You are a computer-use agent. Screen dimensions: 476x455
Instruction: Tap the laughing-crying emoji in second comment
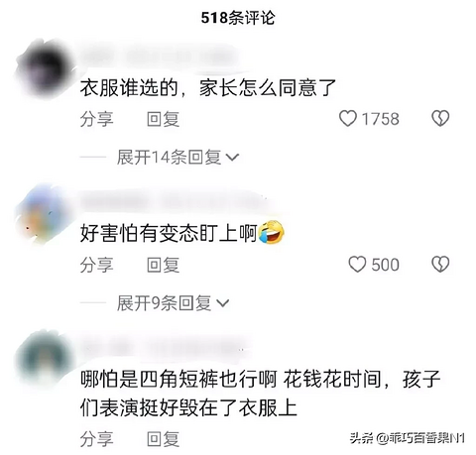[271, 233]
